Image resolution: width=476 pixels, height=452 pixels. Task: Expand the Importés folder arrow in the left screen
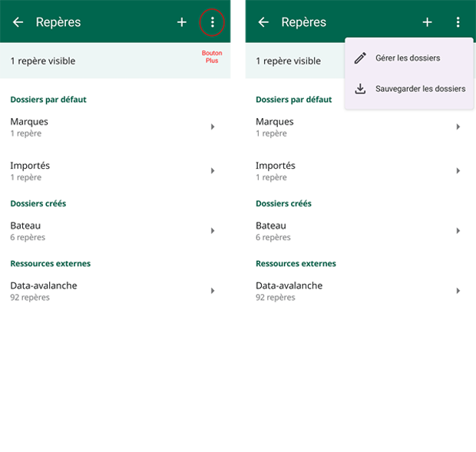pyautogui.click(x=213, y=170)
